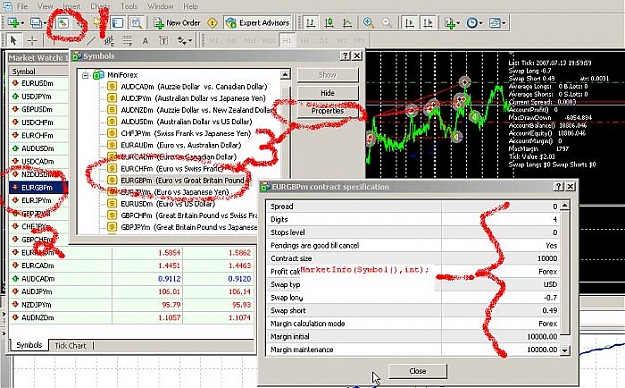Screen dimensions: 625x388
Task: Open the File menu
Action: coord(22,6)
